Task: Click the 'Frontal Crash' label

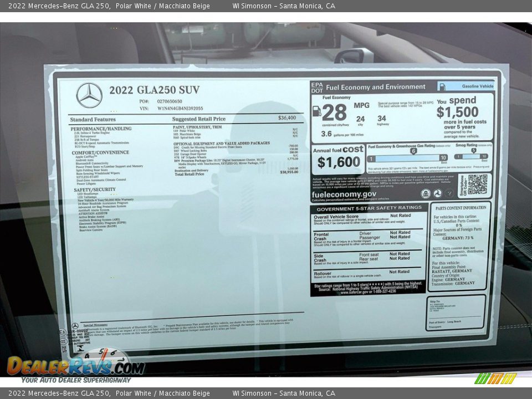Action: click(x=321, y=237)
